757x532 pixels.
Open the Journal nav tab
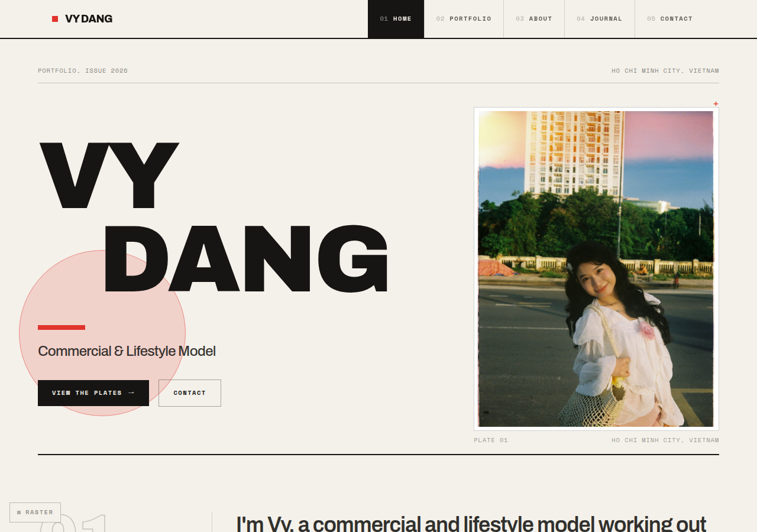pos(600,19)
